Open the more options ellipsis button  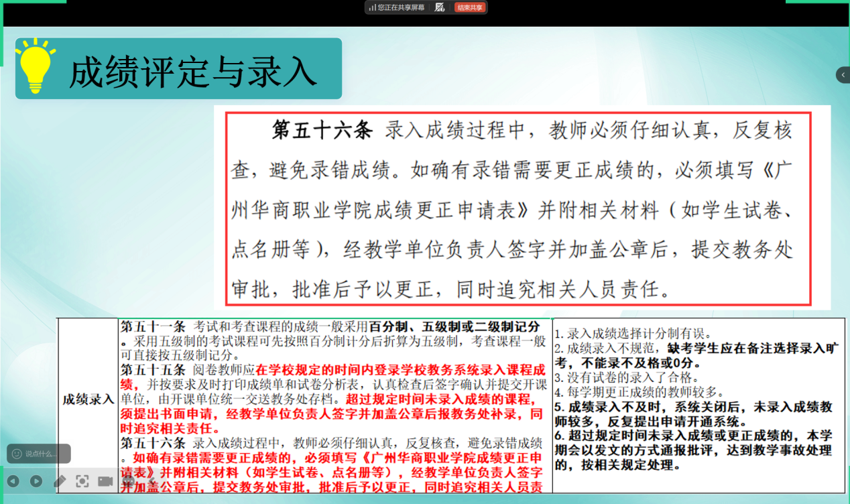click(127, 481)
